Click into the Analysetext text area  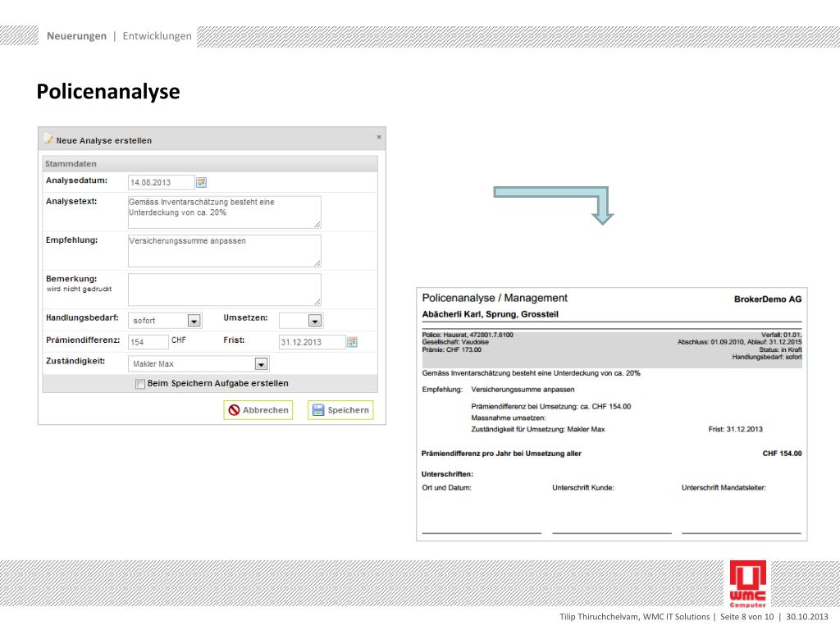tap(225, 212)
